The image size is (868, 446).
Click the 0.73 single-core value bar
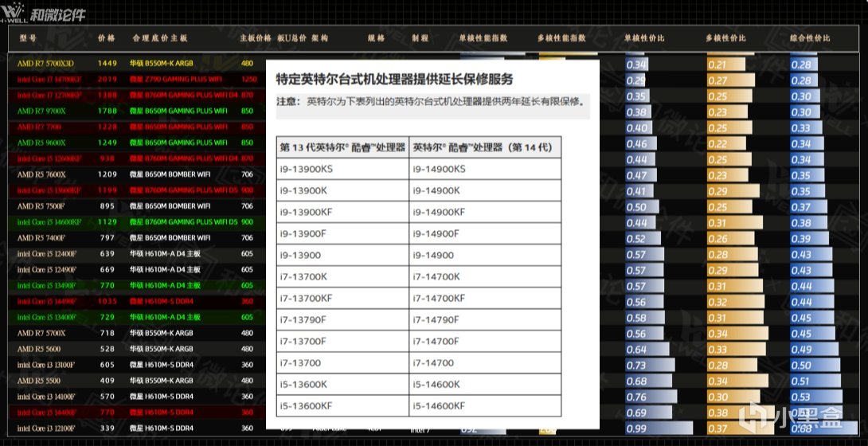click(650, 366)
